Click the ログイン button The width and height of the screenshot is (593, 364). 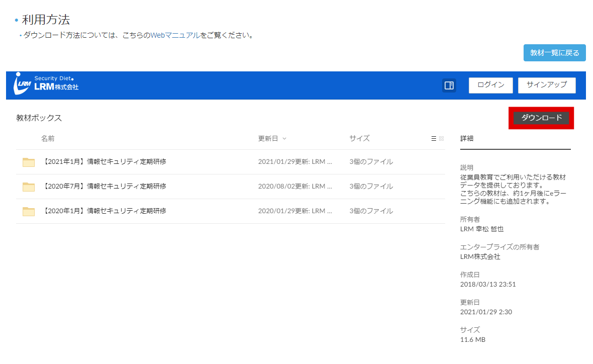tap(490, 85)
